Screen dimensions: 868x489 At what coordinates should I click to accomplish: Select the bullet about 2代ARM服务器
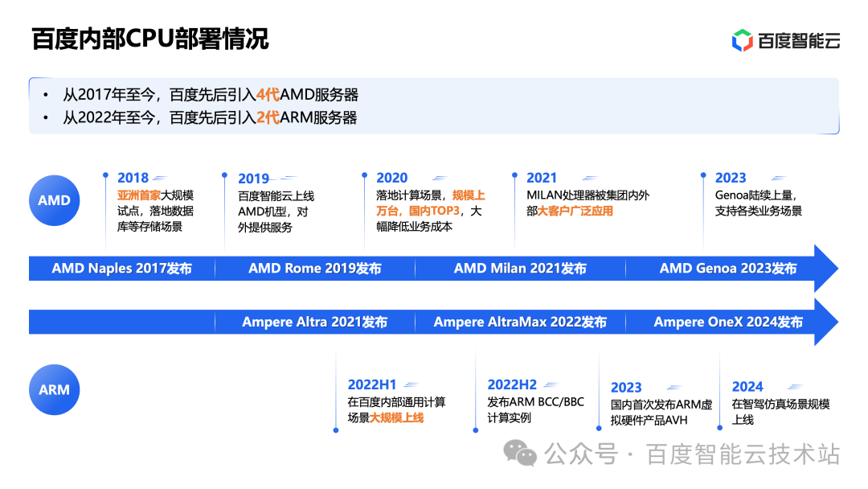[210, 117]
